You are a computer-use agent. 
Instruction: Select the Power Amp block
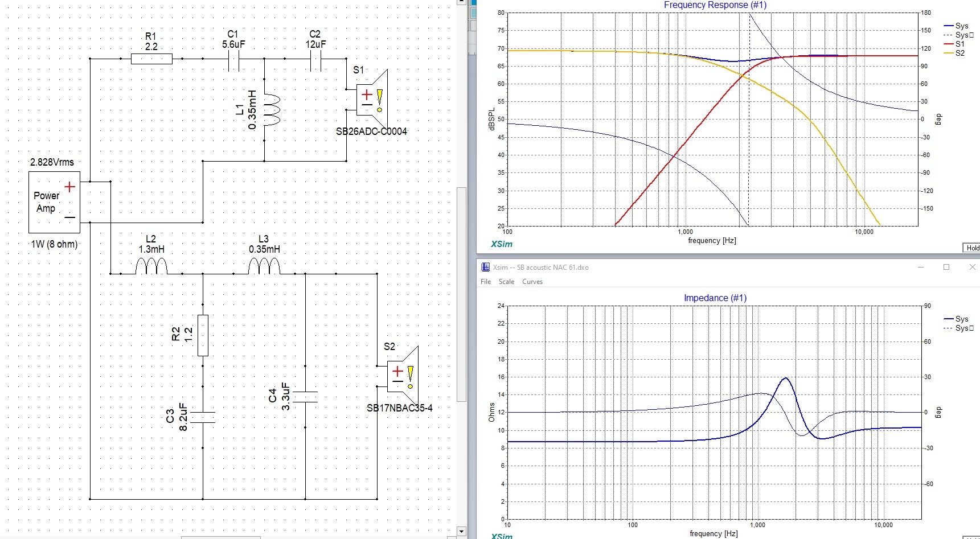(x=55, y=202)
